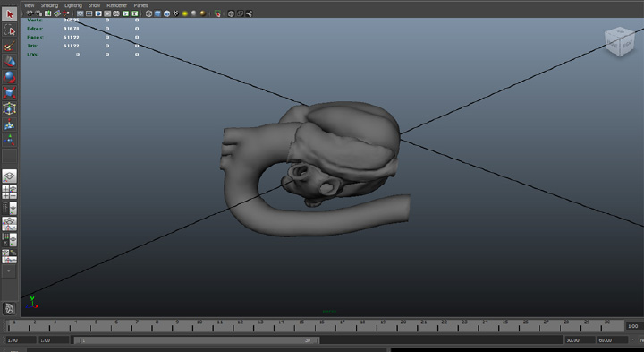Screen dimensions: 644x352
Task: Open the Panels menu
Action: 141,5
